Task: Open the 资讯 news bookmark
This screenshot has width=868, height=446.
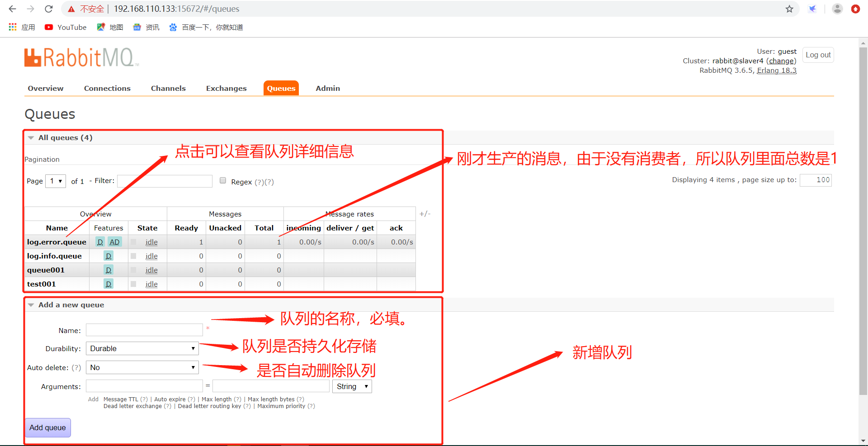Action: click(x=146, y=27)
